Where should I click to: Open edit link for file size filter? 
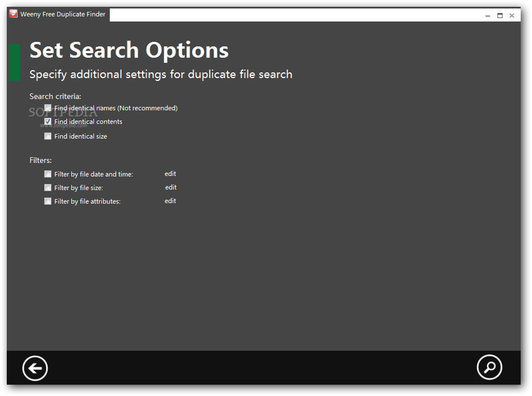pos(171,187)
